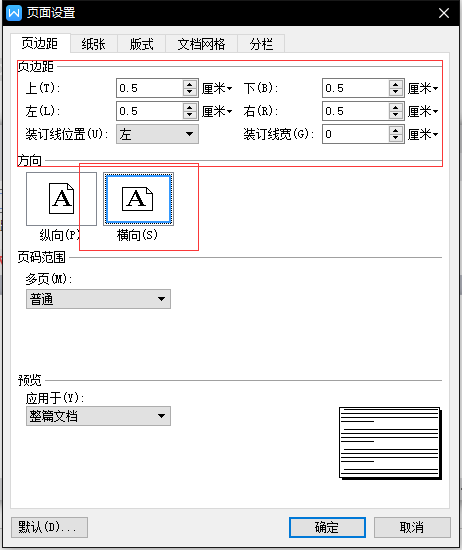The width and height of the screenshot is (462, 550).
Task: Click the right margin 右 input field
Action: click(x=356, y=111)
